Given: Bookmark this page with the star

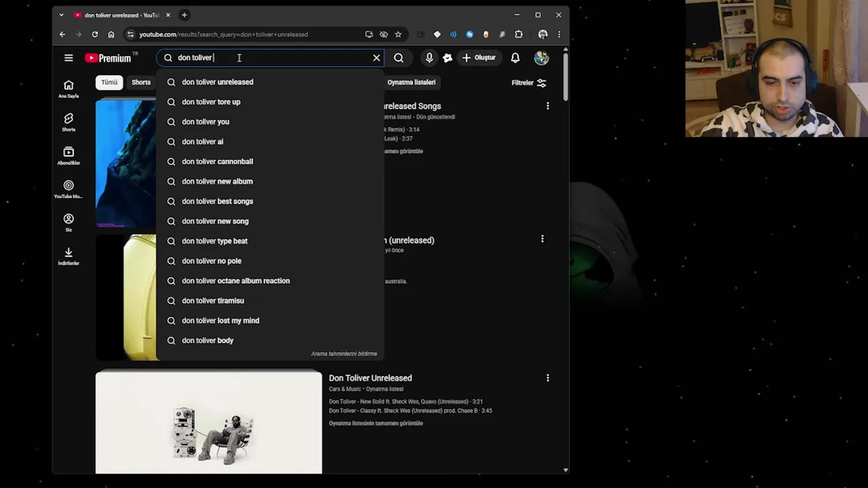Looking at the screenshot, I should tap(398, 35).
